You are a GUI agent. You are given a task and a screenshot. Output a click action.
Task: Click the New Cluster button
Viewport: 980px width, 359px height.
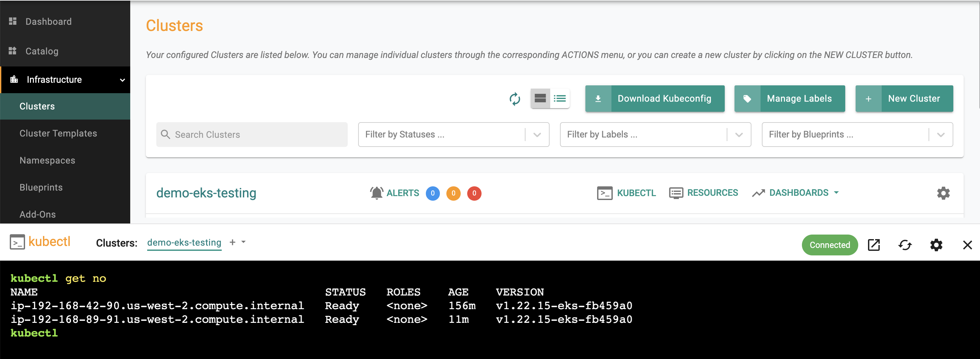click(x=906, y=98)
